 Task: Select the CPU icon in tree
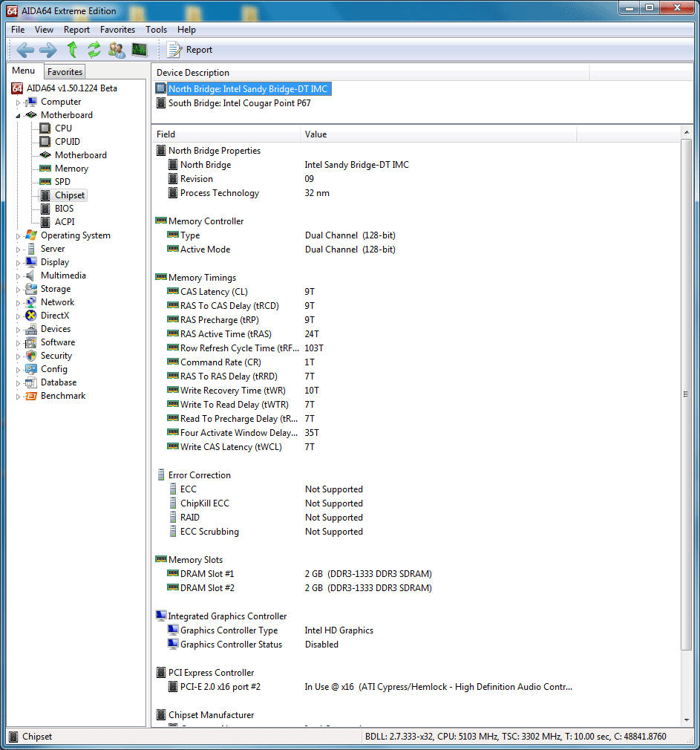(x=45, y=128)
